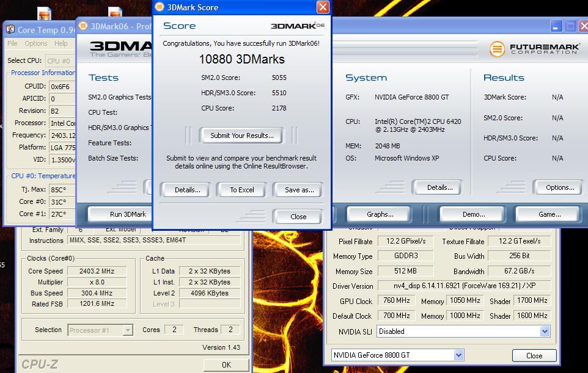The image size is (588, 373).
Task: Click the Pixel Fillrate 12.2 GPixel/s field
Action: (x=406, y=241)
